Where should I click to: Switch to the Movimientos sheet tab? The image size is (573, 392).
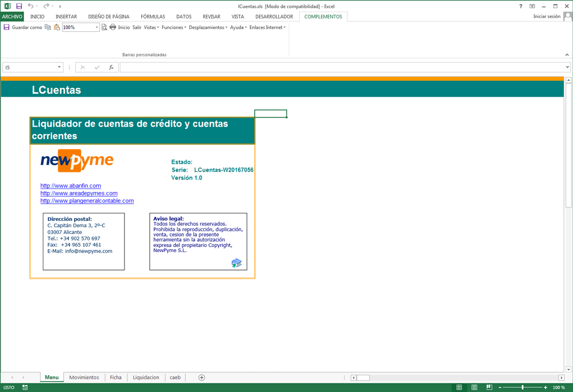point(84,378)
